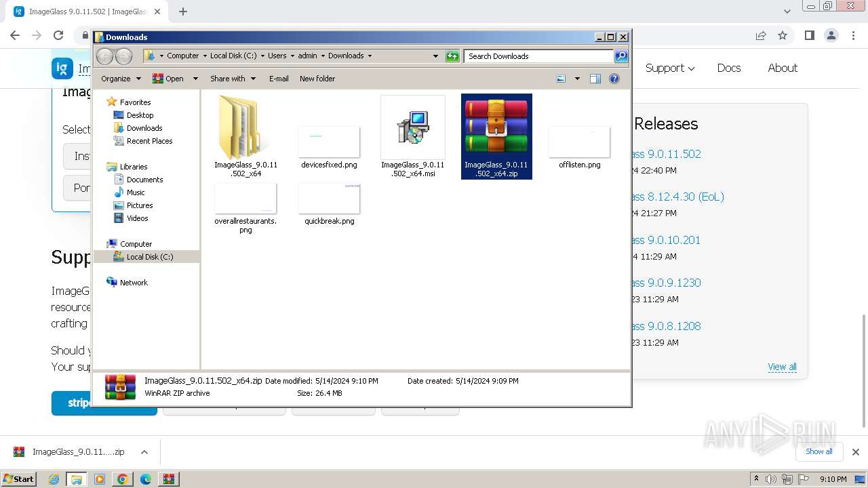Open the selected file with Open button
Viewport: 868px width, 488px height.
[169, 79]
